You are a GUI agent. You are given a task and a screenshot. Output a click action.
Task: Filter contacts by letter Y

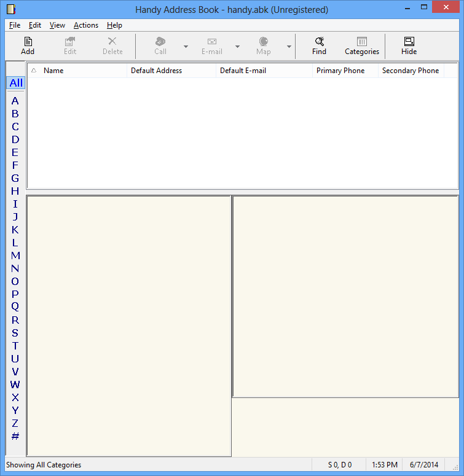pyautogui.click(x=15, y=410)
